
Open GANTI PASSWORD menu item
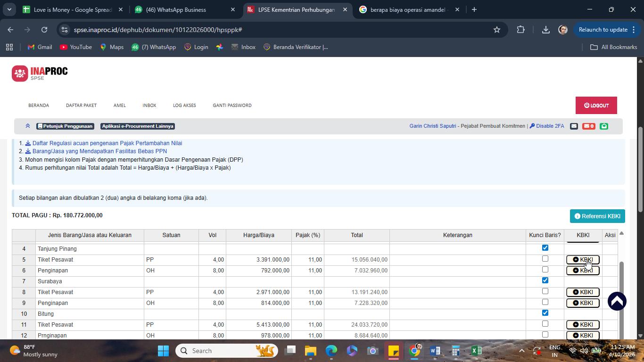[232, 105]
